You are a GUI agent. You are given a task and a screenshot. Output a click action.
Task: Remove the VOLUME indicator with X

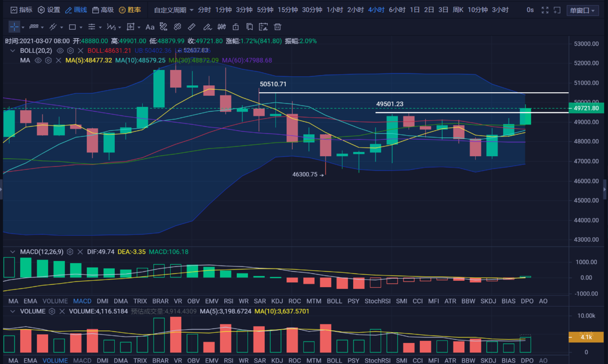tap(62, 311)
